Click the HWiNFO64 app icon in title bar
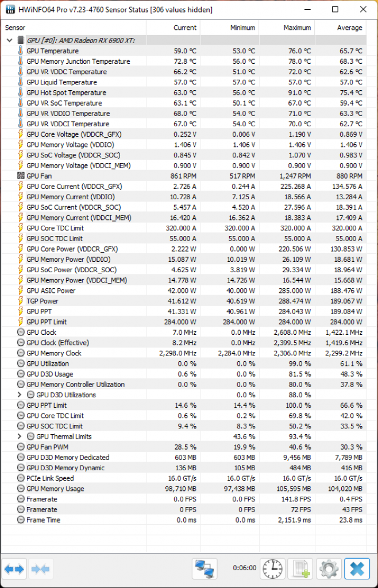 tap(9, 10)
